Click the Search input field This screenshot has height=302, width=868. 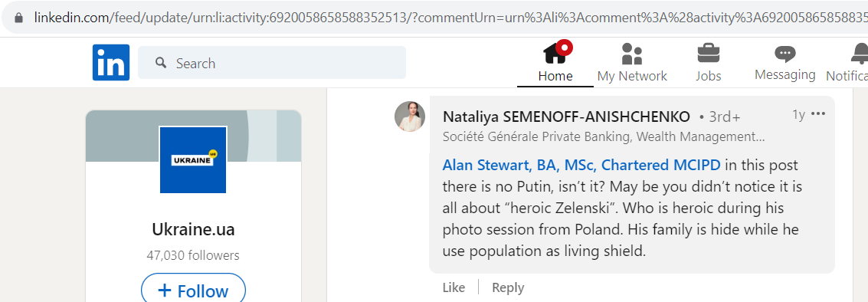coord(272,63)
